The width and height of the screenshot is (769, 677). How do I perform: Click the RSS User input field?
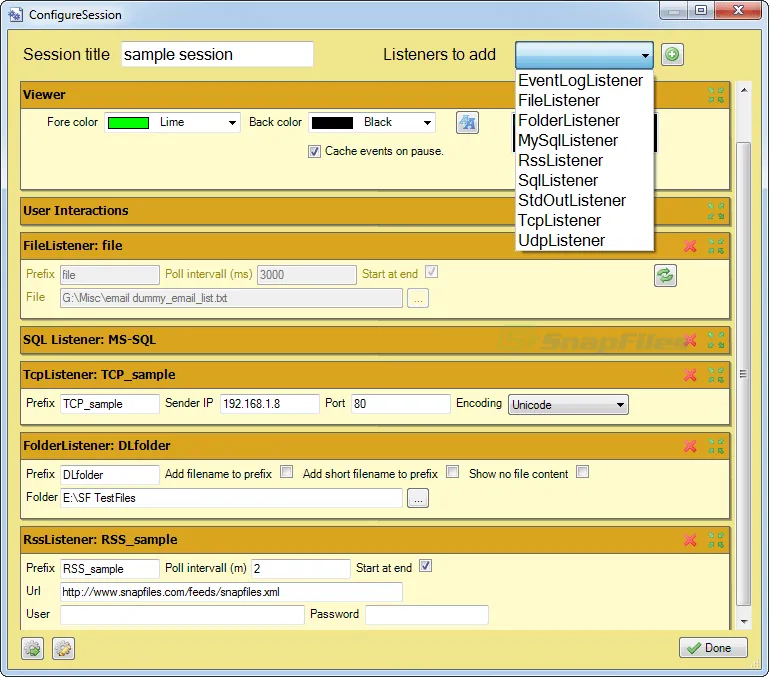point(182,615)
